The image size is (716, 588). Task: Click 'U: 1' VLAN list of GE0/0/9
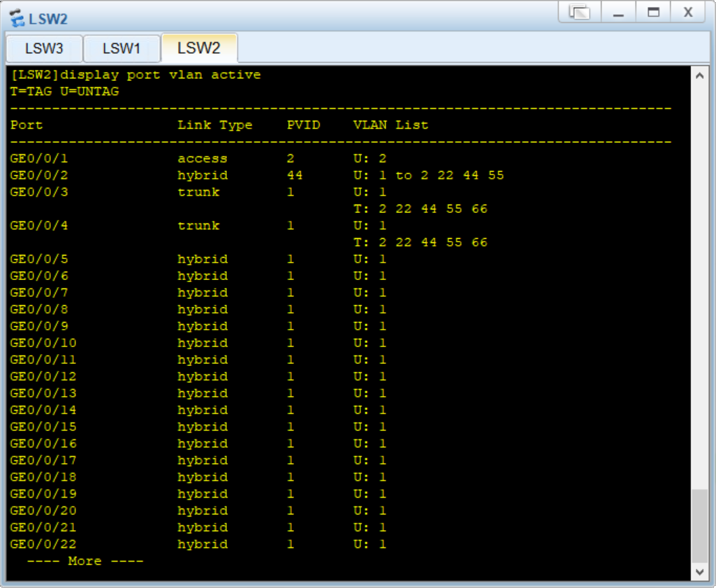370,326
